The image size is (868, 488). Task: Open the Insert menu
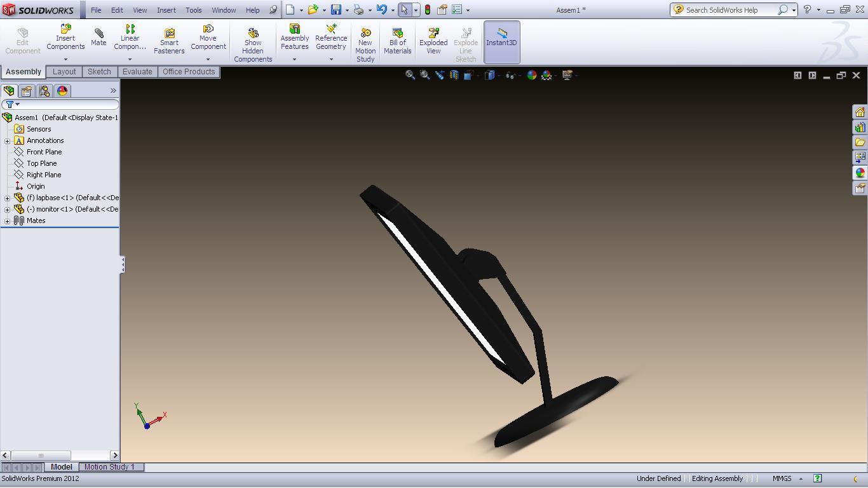click(166, 10)
